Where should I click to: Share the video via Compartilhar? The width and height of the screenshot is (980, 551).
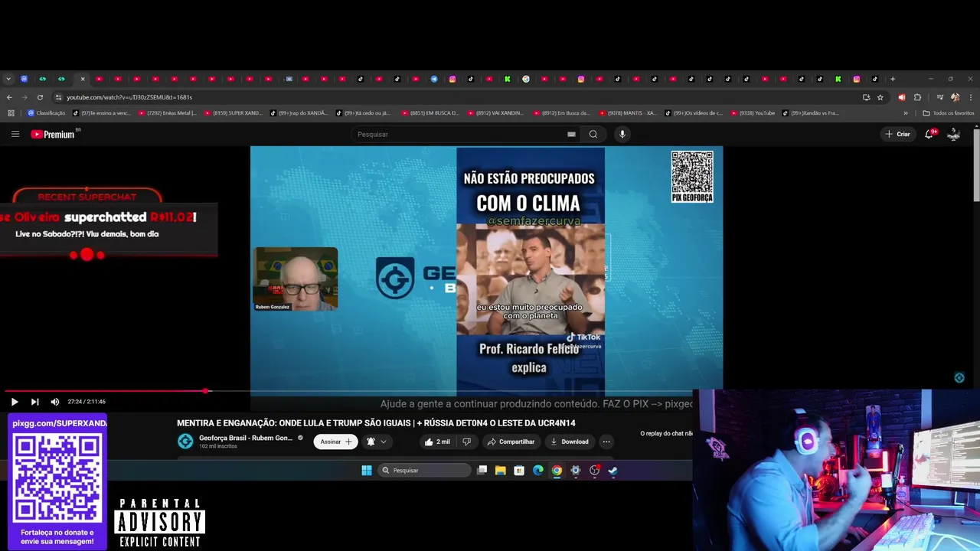(511, 442)
